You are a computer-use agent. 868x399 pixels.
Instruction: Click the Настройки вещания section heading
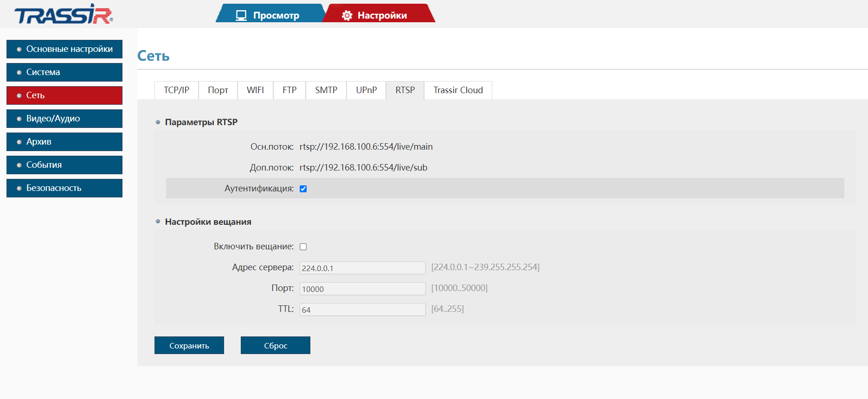[x=208, y=222]
